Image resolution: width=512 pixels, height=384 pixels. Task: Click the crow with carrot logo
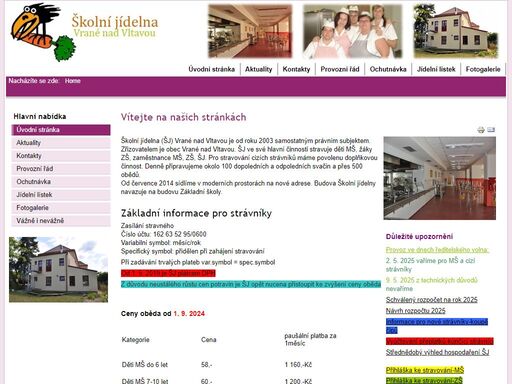tap(43, 32)
